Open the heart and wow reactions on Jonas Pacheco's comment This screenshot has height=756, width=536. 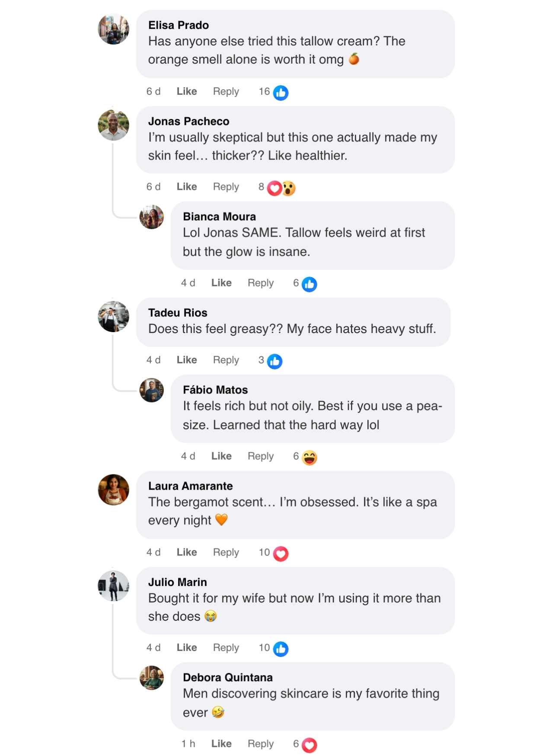[x=281, y=188]
